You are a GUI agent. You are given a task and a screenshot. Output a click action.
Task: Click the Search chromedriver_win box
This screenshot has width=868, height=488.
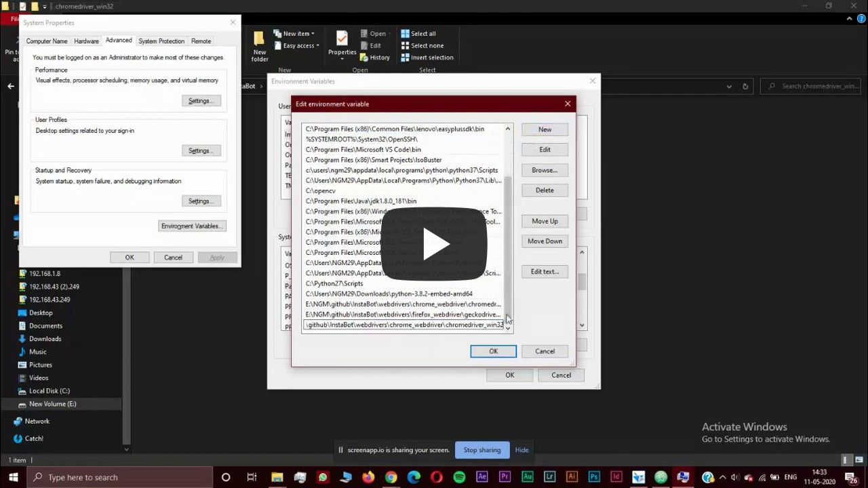coord(812,86)
